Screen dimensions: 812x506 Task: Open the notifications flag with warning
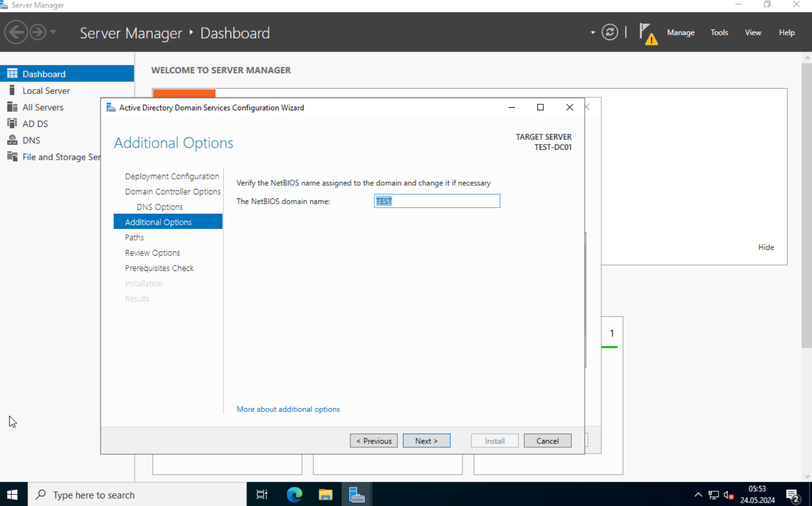(648, 34)
